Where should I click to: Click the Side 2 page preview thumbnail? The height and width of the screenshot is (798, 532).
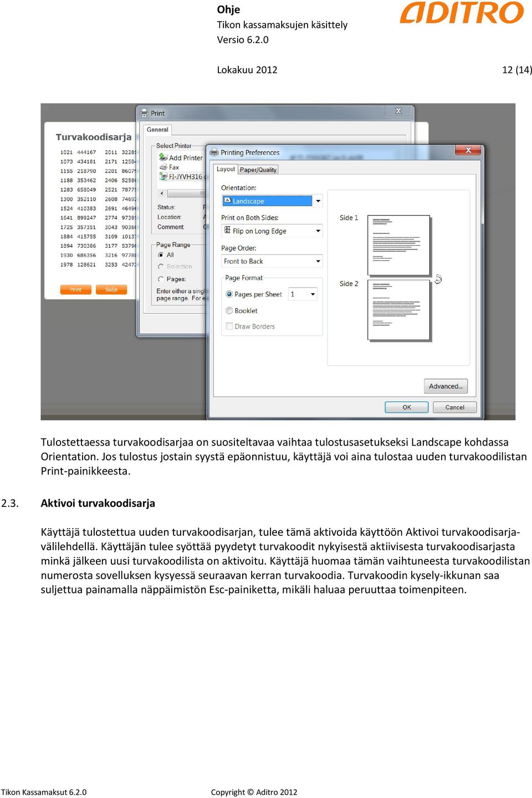(x=399, y=310)
